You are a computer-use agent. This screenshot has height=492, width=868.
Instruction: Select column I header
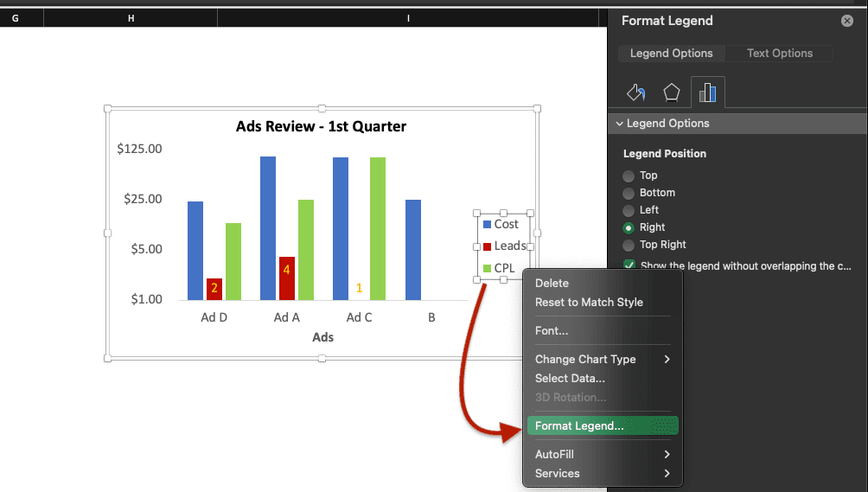pyautogui.click(x=408, y=18)
